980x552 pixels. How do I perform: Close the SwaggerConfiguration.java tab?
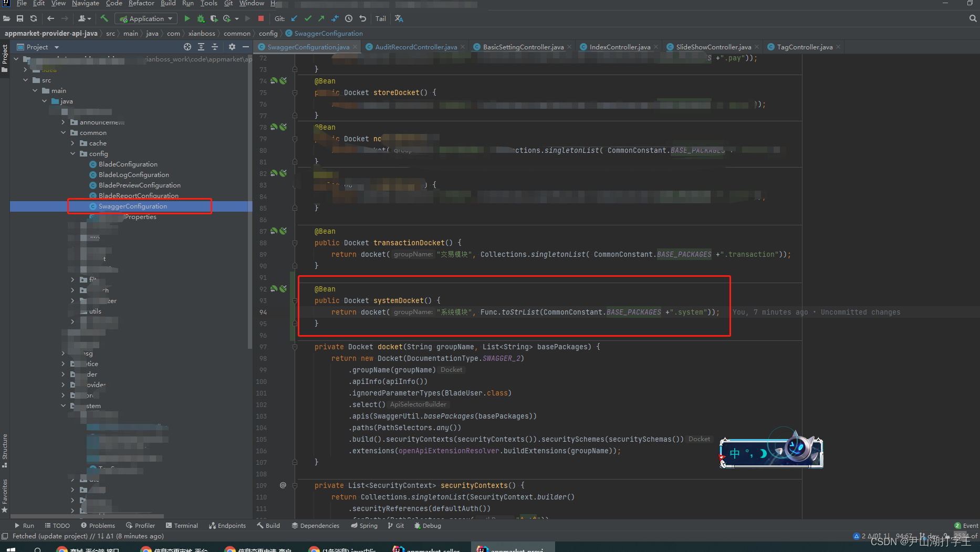pyautogui.click(x=355, y=47)
